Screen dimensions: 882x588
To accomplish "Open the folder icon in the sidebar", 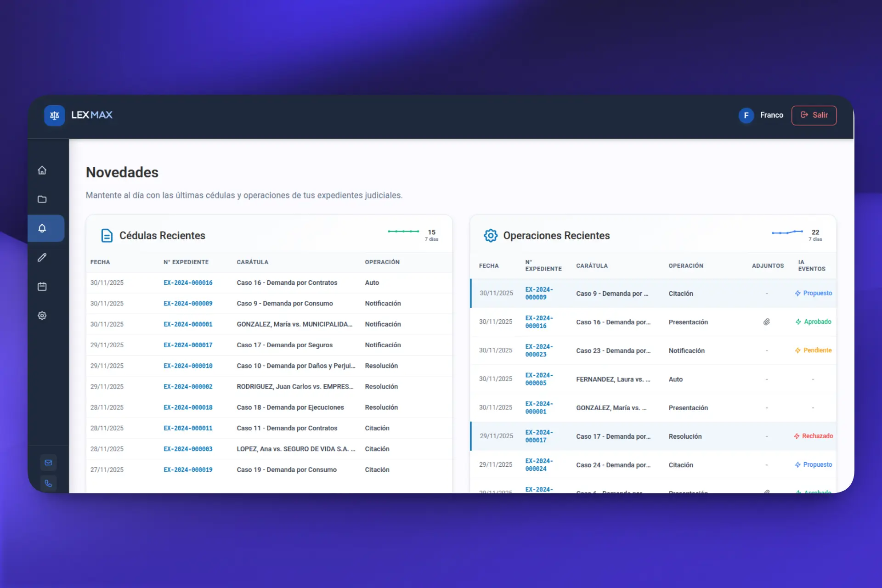I will tap(42, 199).
